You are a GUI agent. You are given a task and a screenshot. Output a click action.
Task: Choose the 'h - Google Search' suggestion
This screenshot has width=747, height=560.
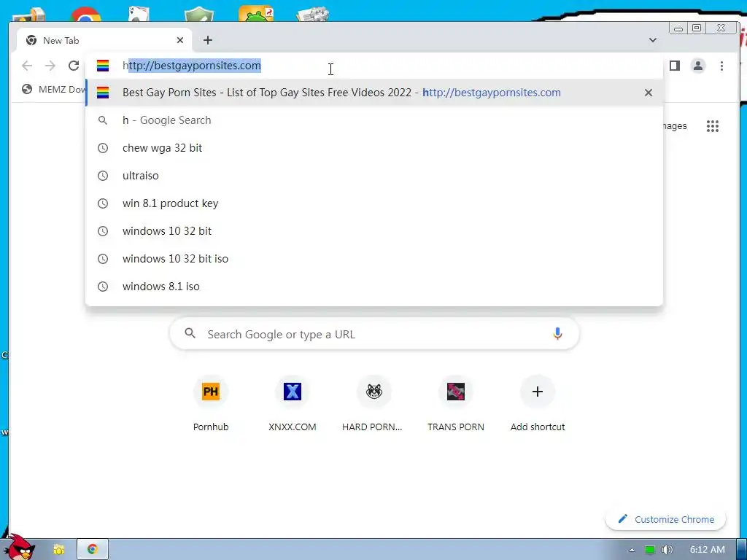click(x=374, y=120)
